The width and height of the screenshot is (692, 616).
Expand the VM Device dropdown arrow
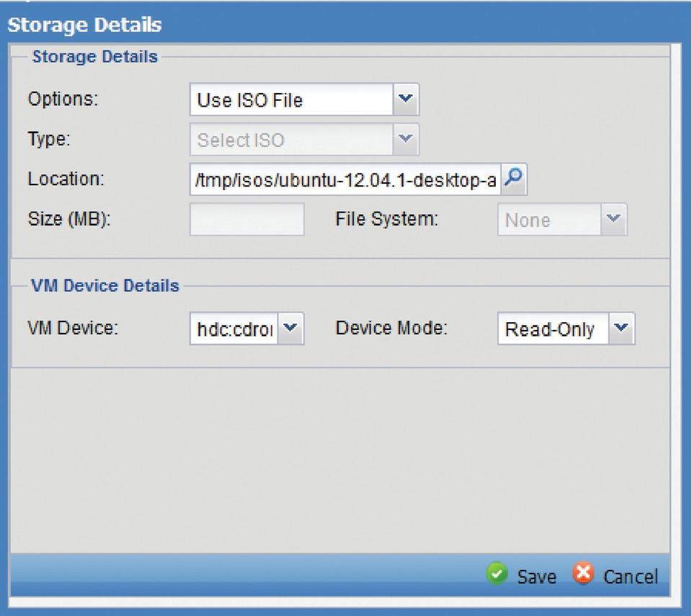pos(290,329)
